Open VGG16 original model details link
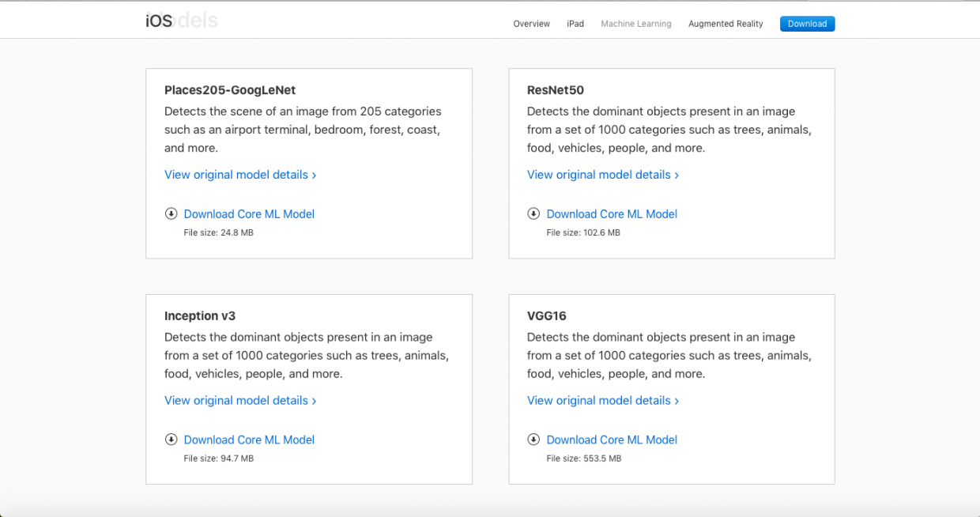Screen dimensions: 980x517 (603, 401)
